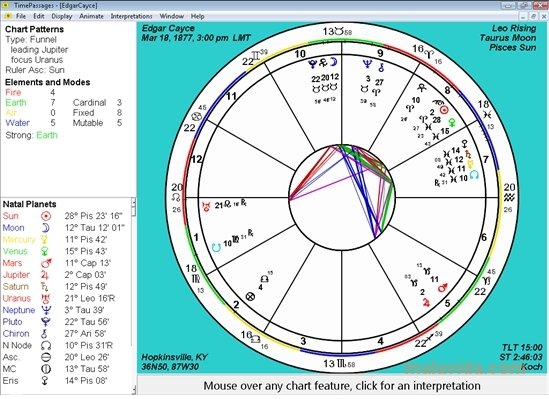Click the Neptune trident glyph in house 9

pyautogui.click(x=367, y=64)
